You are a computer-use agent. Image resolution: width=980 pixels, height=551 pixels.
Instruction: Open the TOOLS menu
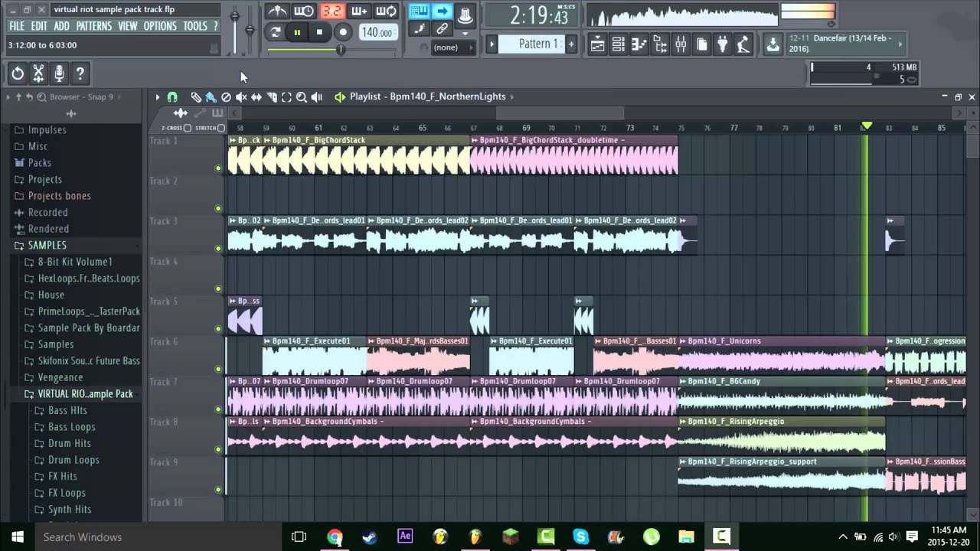tap(195, 26)
